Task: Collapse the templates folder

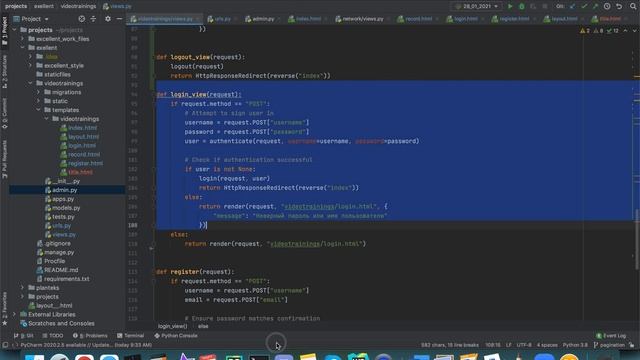Action: pyautogui.click(x=38, y=110)
